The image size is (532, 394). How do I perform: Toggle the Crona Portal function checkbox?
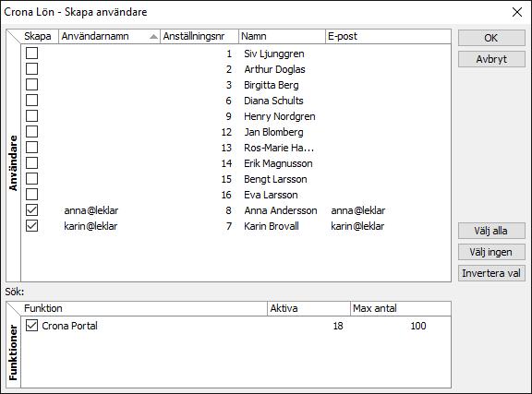pos(32,326)
